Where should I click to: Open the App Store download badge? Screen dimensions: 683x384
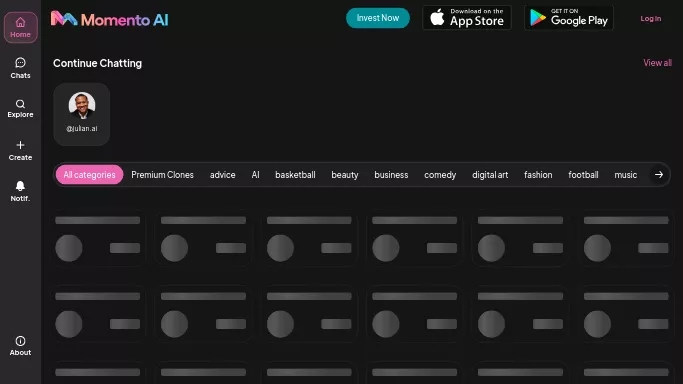click(x=467, y=18)
